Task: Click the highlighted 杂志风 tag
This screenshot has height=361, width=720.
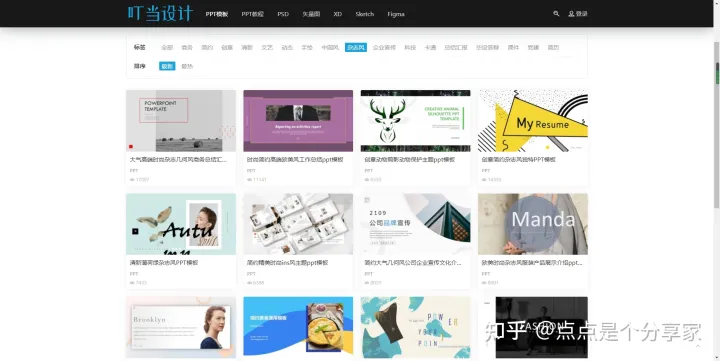Action: pos(356,47)
